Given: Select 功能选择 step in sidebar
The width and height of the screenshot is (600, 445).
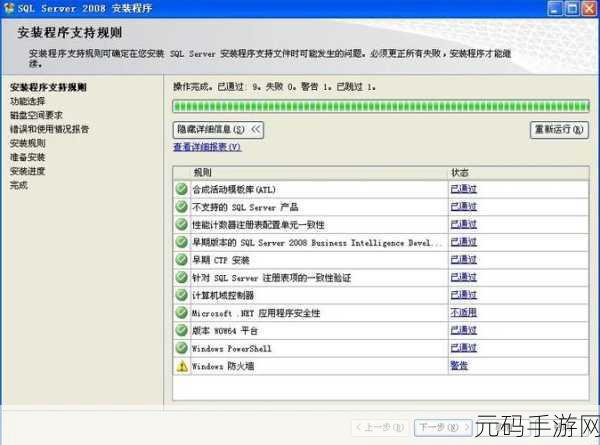Looking at the screenshot, I should tap(28, 101).
